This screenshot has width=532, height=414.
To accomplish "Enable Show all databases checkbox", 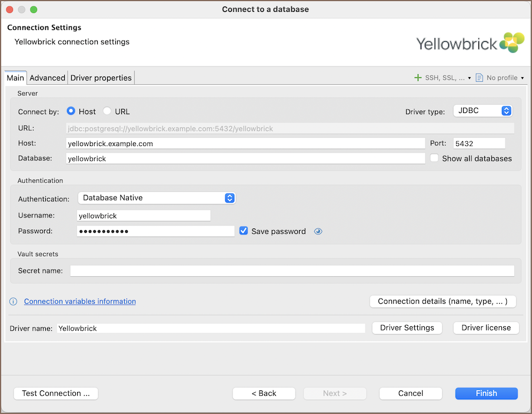I will pyautogui.click(x=434, y=158).
